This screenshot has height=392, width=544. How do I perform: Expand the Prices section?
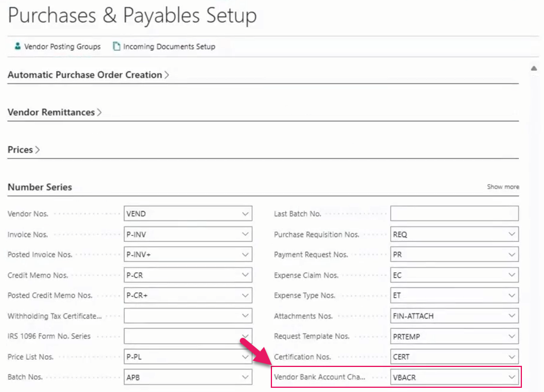click(x=24, y=150)
